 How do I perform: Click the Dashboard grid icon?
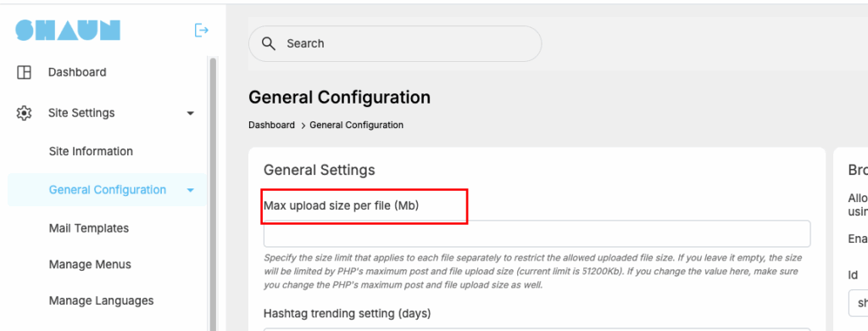[x=24, y=73]
